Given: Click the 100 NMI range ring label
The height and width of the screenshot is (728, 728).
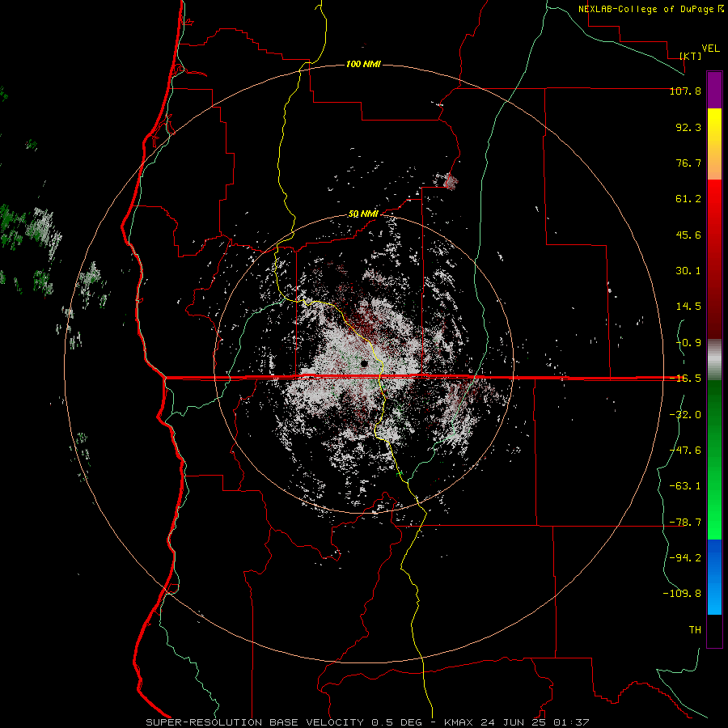Looking at the screenshot, I should 363,64.
